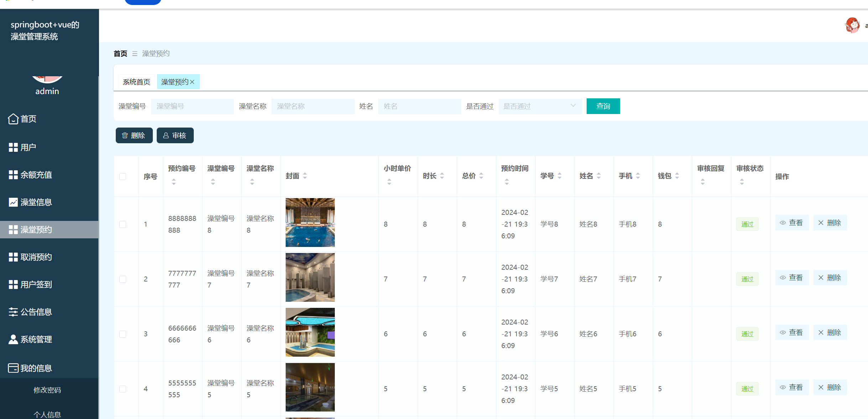Open the 公告信息 announcements sidebar icon

pos(13,312)
